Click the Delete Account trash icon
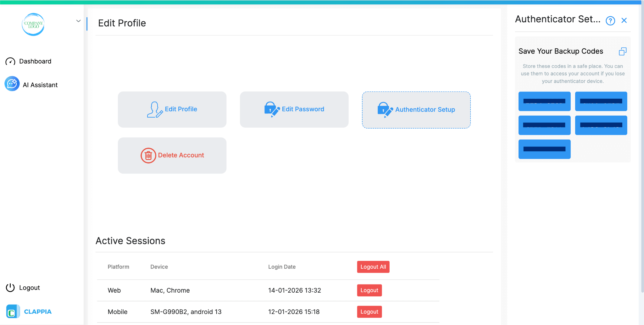Viewport: 644px width, 325px height. click(148, 155)
